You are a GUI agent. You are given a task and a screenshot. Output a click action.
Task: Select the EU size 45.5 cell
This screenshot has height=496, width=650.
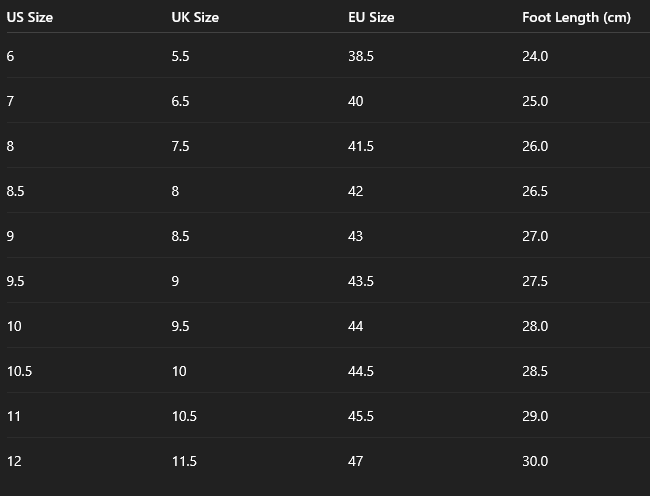click(x=361, y=416)
